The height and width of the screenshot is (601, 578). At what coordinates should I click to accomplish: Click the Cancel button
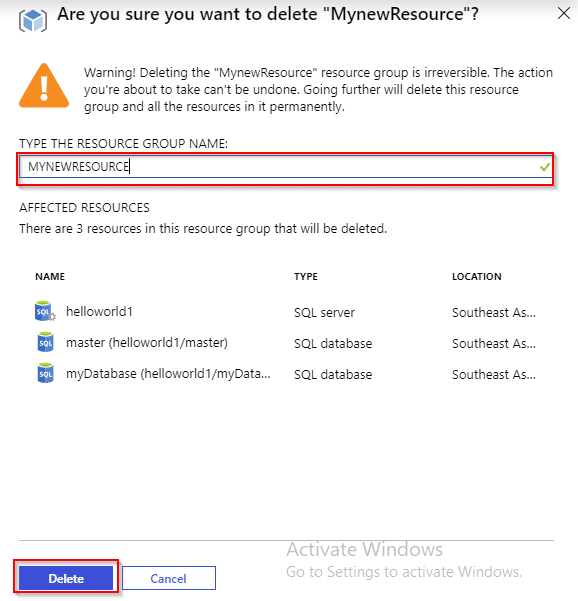coord(169,578)
